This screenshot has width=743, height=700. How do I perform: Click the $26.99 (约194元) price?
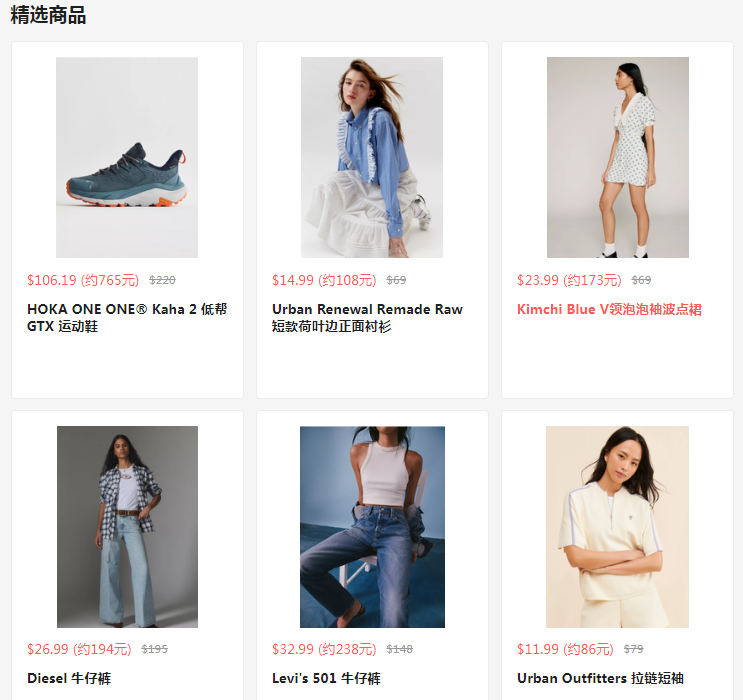coord(79,649)
